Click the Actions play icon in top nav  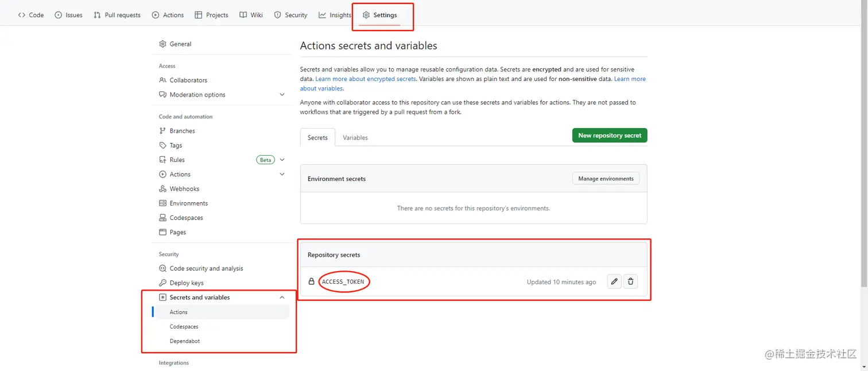[156, 15]
